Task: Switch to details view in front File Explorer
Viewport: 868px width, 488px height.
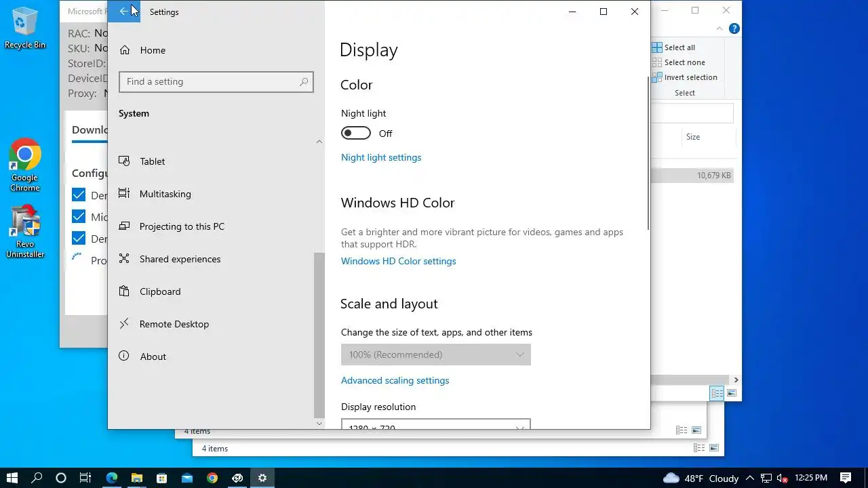Action: [717, 393]
